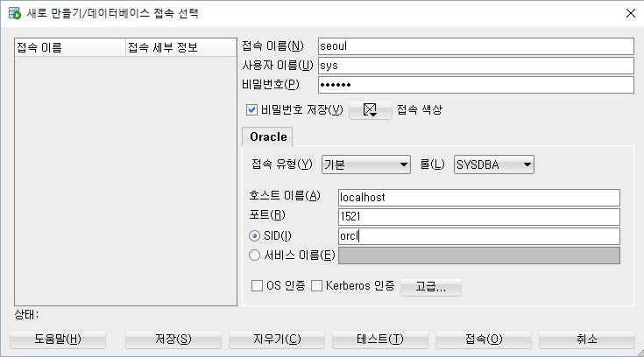Switch to the Oracle tab

268,136
